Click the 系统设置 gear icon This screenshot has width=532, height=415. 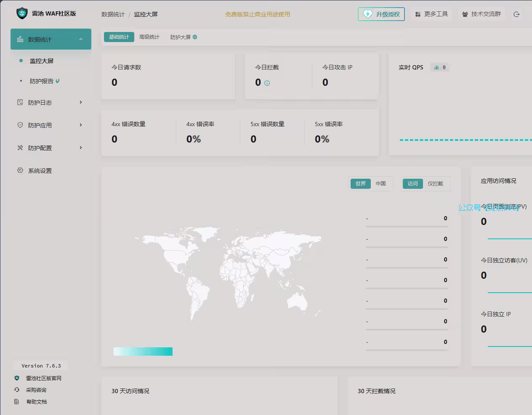[x=20, y=170]
